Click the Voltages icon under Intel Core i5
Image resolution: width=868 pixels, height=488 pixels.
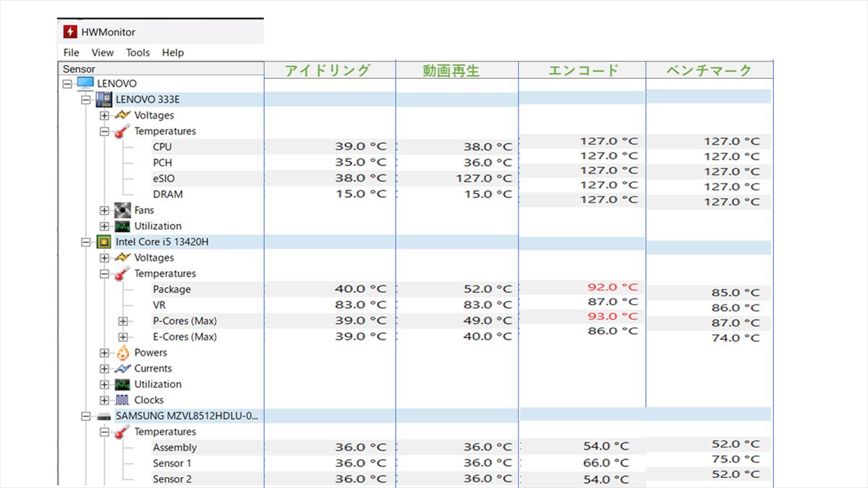tap(122, 257)
